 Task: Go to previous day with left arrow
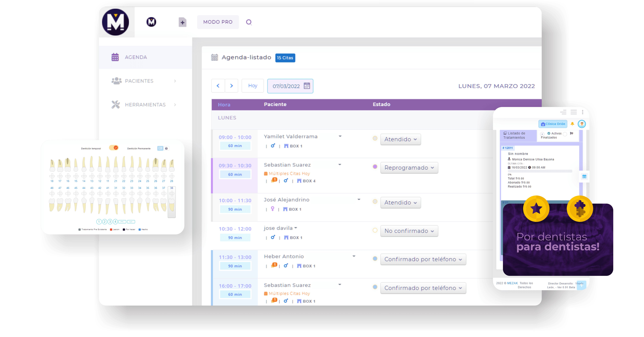tap(218, 86)
